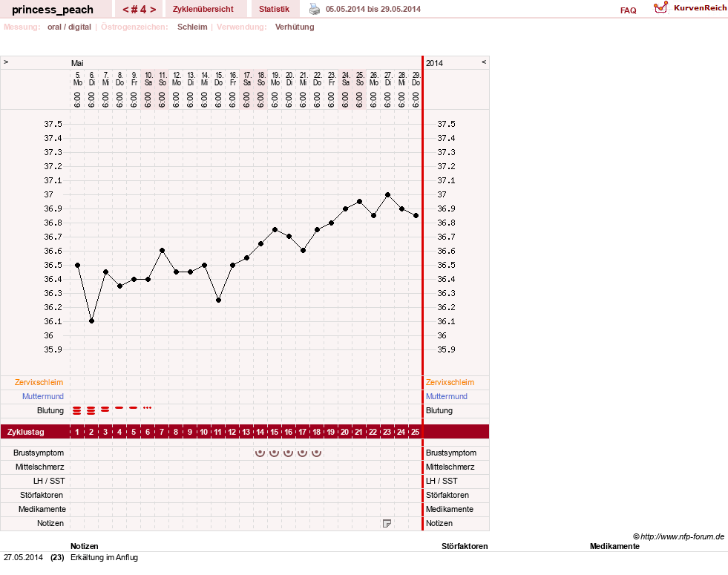Click the bold Störfaktoren heading below chart
728x575 pixels.
pos(465,546)
